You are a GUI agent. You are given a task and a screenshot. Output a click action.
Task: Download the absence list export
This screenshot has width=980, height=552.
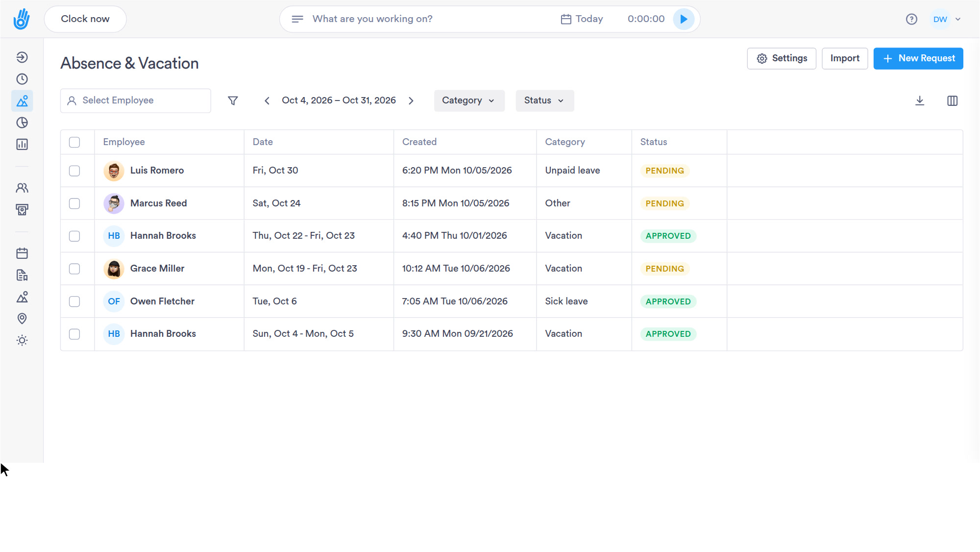coord(920,100)
